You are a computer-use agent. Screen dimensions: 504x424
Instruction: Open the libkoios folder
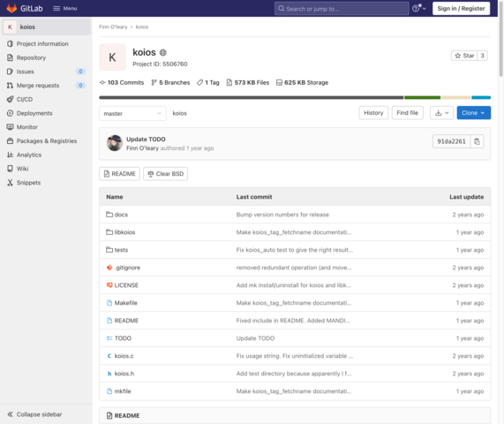[x=124, y=232]
